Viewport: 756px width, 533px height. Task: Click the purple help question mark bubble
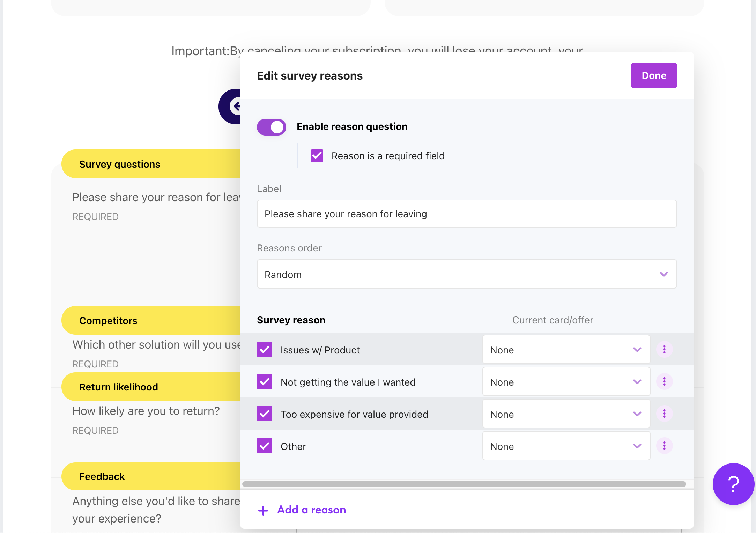coord(733,484)
